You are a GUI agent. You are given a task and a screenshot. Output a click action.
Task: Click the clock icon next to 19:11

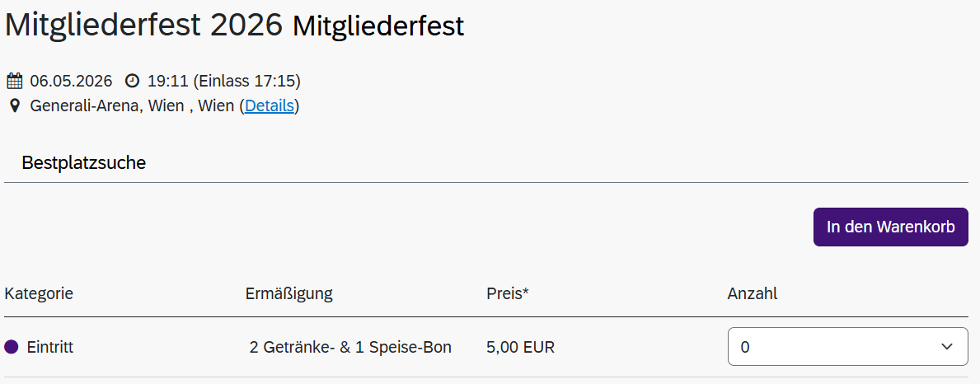132,81
